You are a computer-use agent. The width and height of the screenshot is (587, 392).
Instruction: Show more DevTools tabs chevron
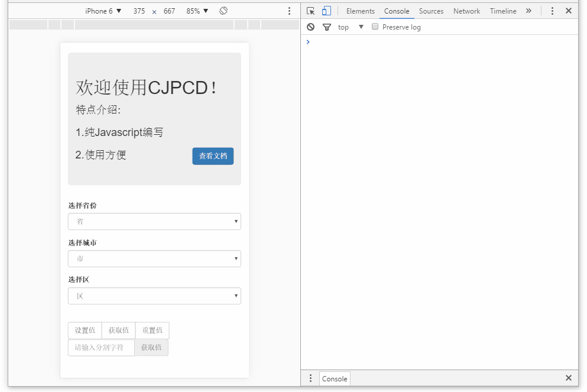point(528,11)
